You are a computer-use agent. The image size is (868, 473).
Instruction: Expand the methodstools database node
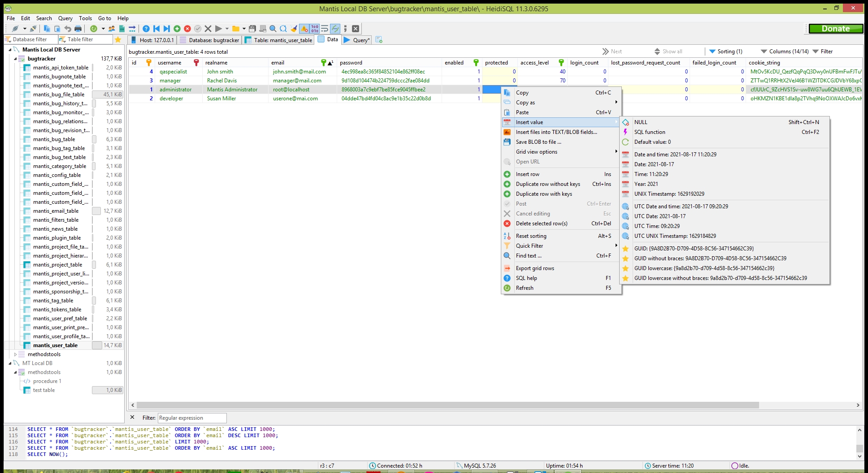16,354
